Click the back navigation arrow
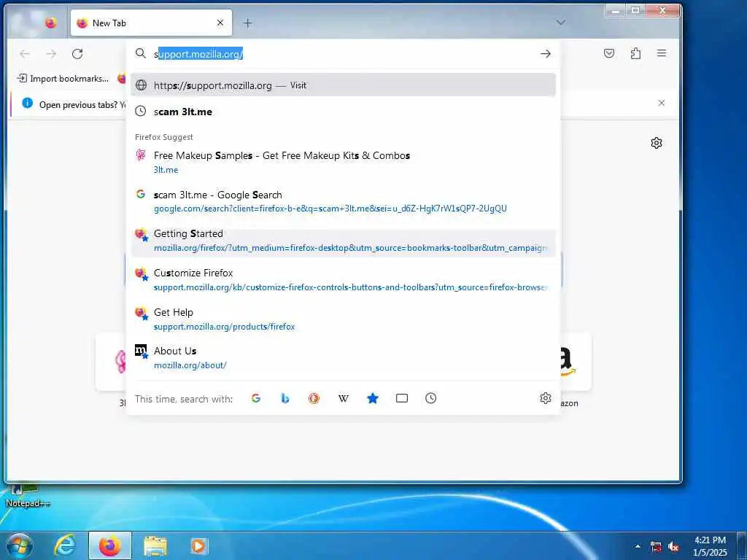The height and width of the screenshot is (560, 747). (25, 54)
